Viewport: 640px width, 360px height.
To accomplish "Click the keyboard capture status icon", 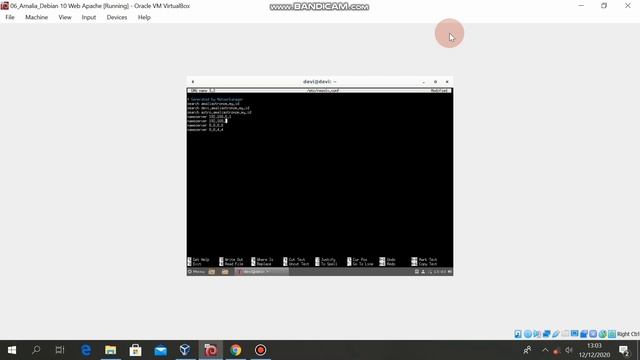I will 612,334.
